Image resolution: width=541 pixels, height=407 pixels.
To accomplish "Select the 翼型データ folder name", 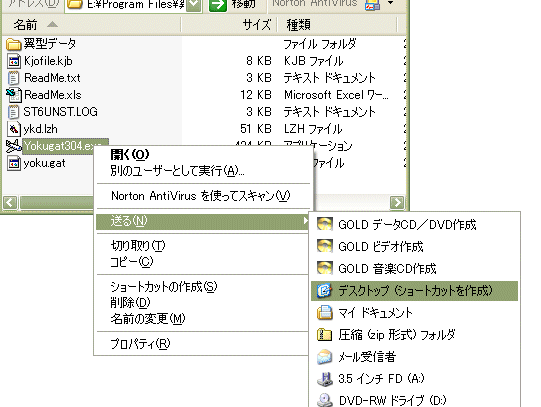I will pyautogui.click(x=50, y=44).
